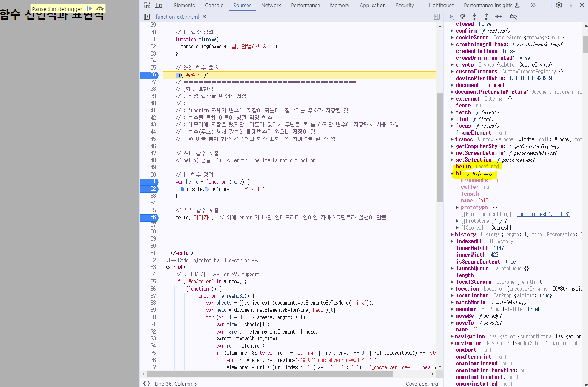Open the Application tab
The height and width of the screenshot is (387, 588).
click(373, 5)
